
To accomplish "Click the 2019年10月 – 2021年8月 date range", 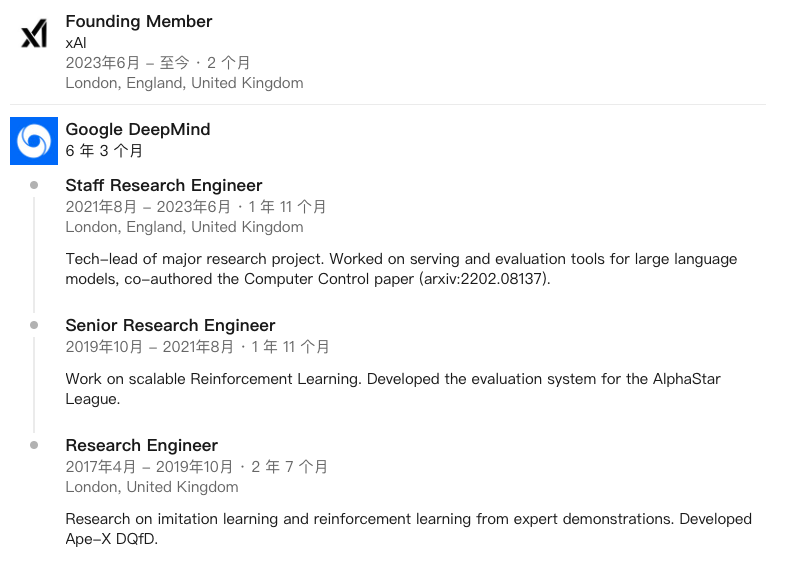I will pyautogui.click(x=150, y=347).
